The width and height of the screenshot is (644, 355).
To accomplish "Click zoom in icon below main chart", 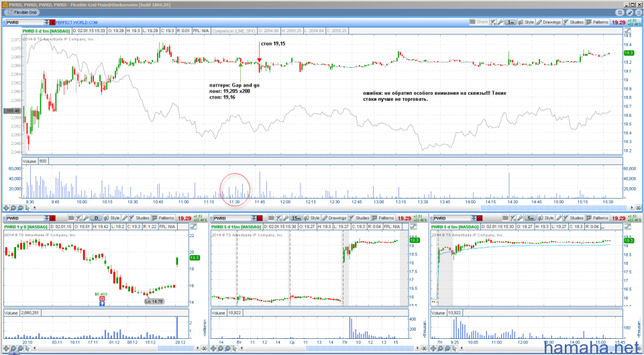I will point(13,208).
